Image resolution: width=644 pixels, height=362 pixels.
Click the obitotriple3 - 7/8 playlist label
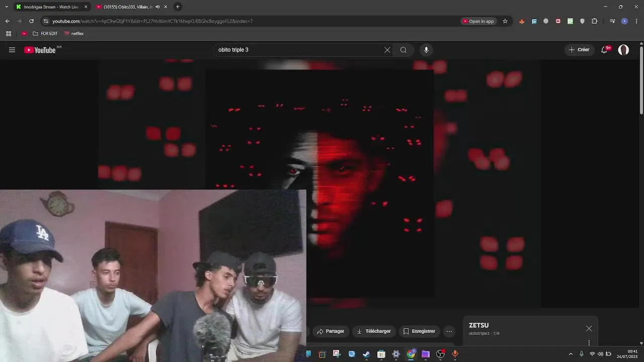(x=484, y=333)
